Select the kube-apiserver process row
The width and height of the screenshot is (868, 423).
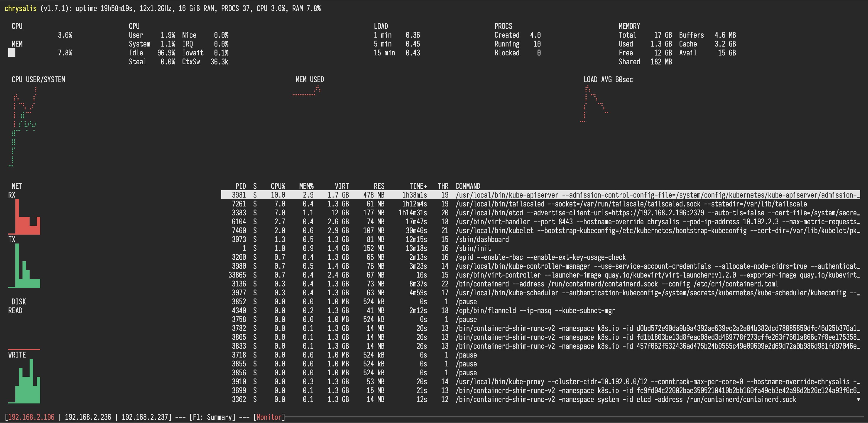point(539,195)
